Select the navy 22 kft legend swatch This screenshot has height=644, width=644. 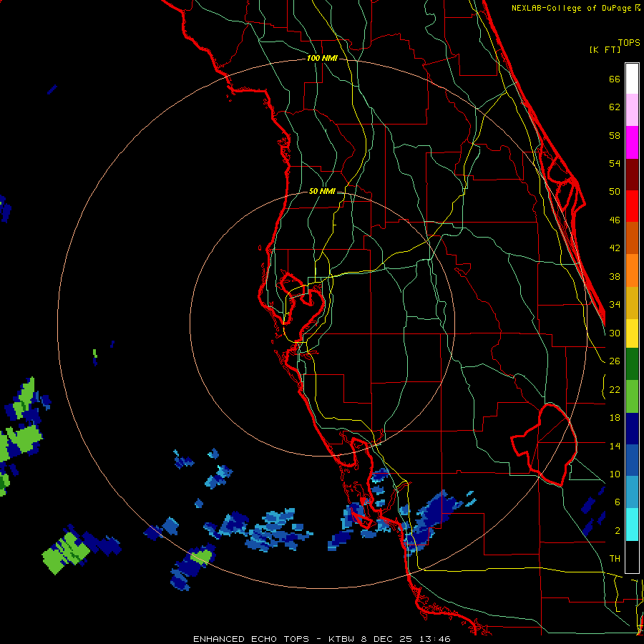[x=632, y=429]
